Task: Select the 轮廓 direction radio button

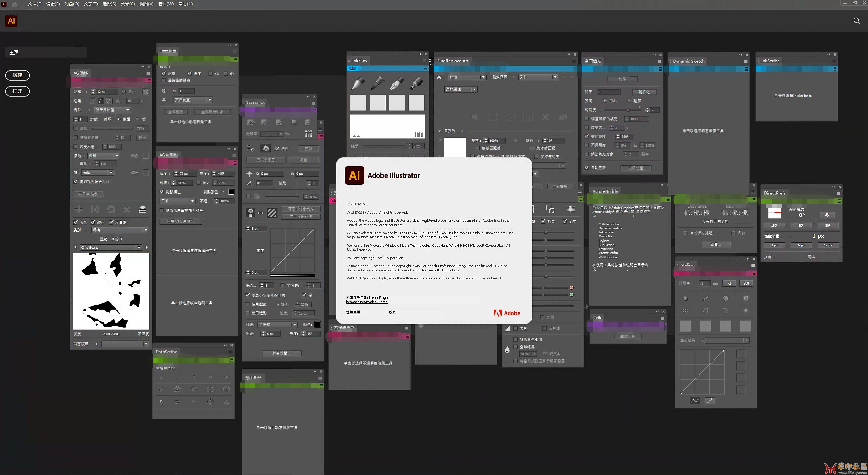Action: pos(629,101)
